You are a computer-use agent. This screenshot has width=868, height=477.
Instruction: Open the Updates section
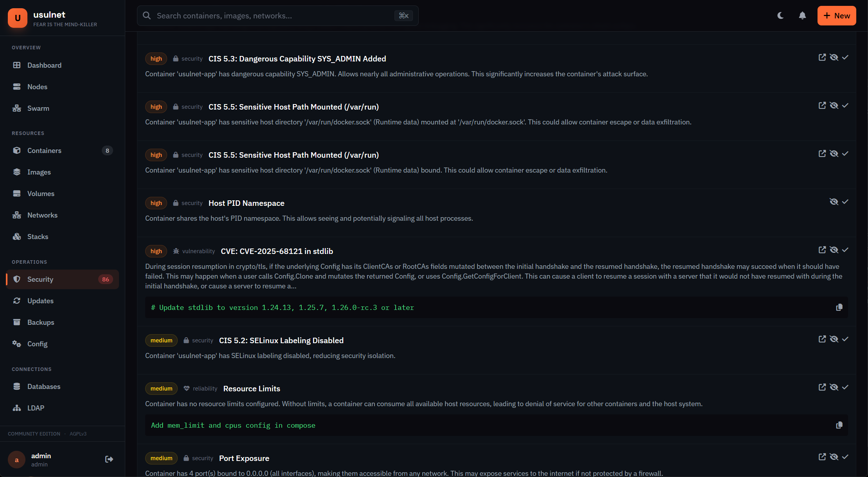pos(40,301)
